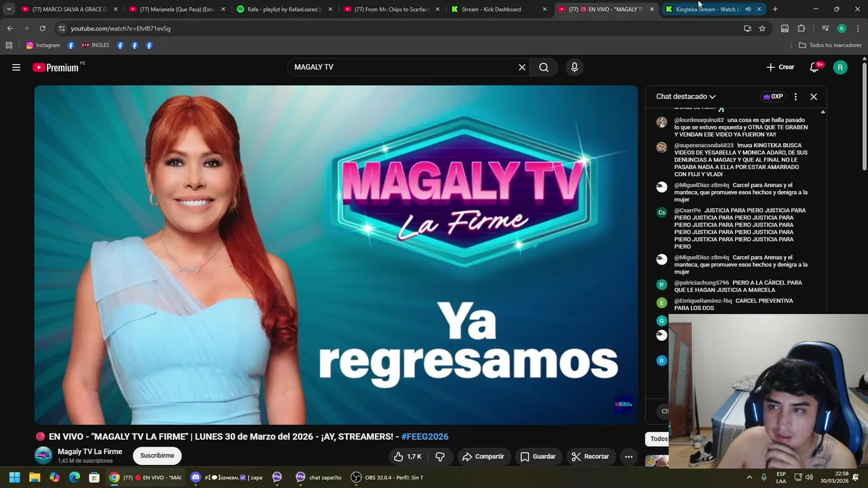Image resolution: width=868 pixels, height=488 pixels.
Task: Open the apps grid in bookmarks bar
Action: (9, 45)
